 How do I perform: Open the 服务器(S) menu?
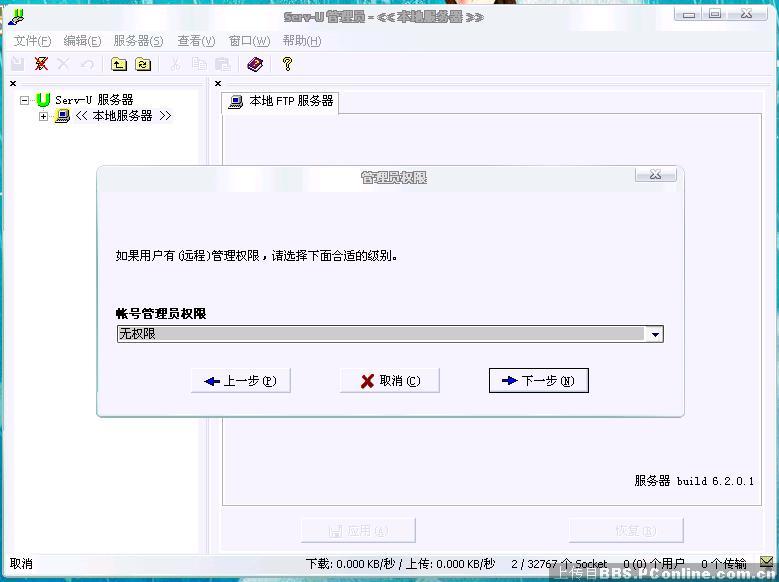click(x=138, y=41)
